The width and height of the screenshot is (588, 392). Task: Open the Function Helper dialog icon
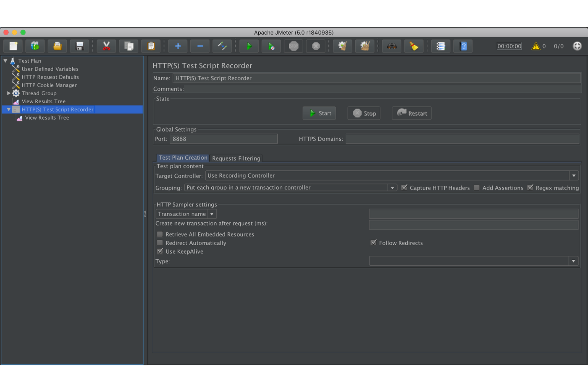[441, 46]
